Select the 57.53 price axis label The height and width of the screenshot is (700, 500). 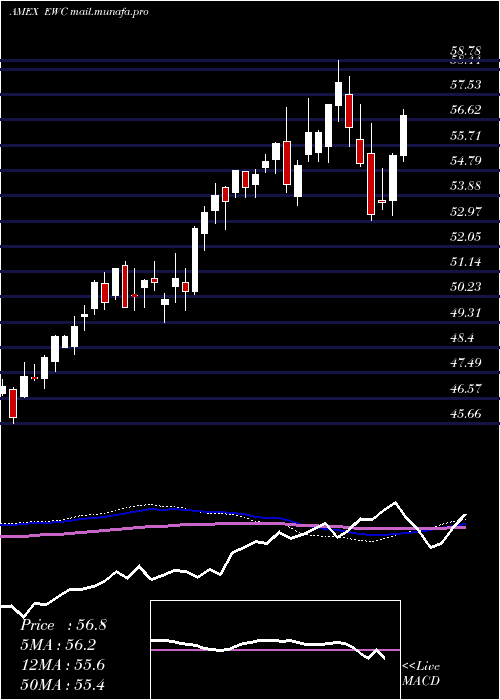pyautogui.click(x=466, y=84)
